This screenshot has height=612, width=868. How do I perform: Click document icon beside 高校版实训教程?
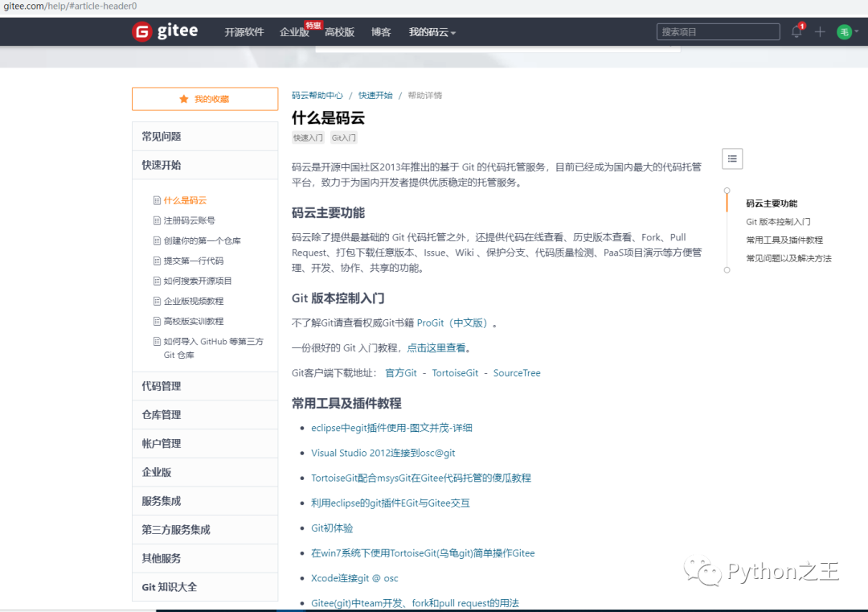click(x=157, y=321)
